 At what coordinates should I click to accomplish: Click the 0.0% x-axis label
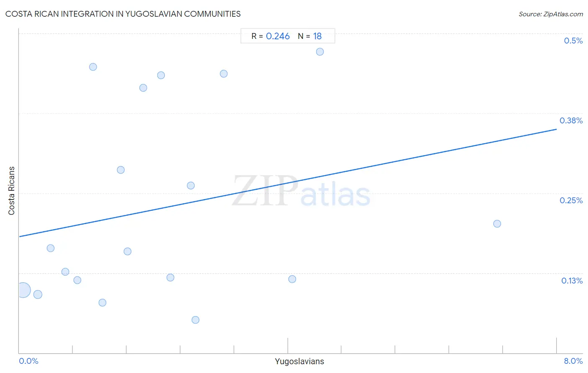point(29,361)
